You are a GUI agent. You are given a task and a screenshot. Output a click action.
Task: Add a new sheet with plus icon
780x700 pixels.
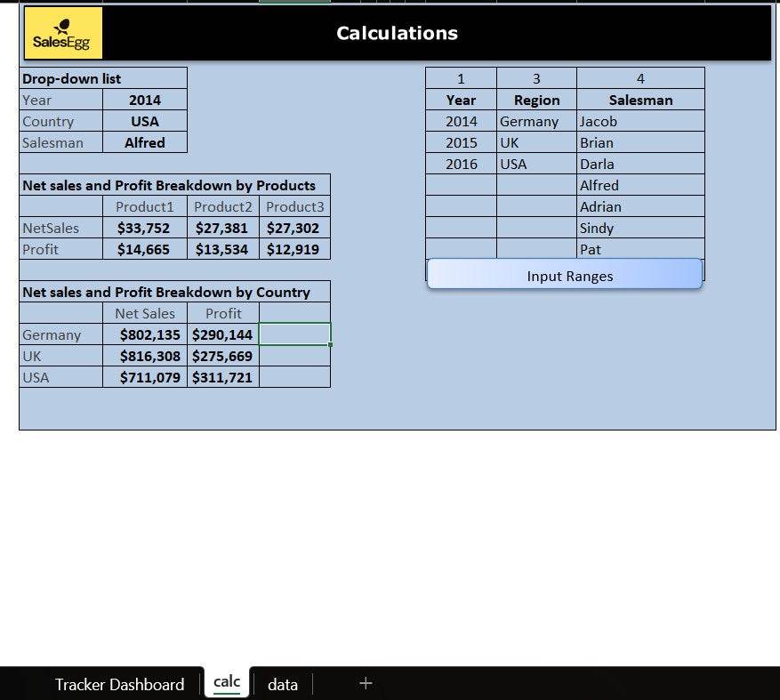366,683
